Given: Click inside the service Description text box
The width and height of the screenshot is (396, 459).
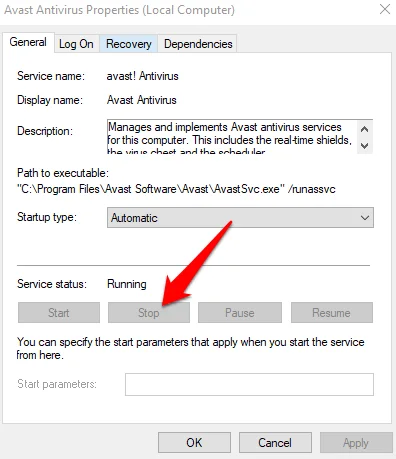Looking at the screenshot, I should [x=232, y=137].
